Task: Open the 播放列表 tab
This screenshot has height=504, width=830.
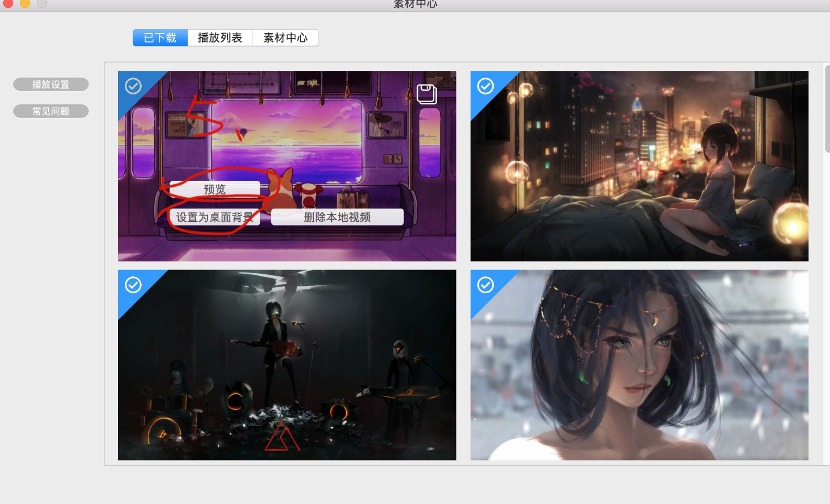Action: (x=220, y=38)
